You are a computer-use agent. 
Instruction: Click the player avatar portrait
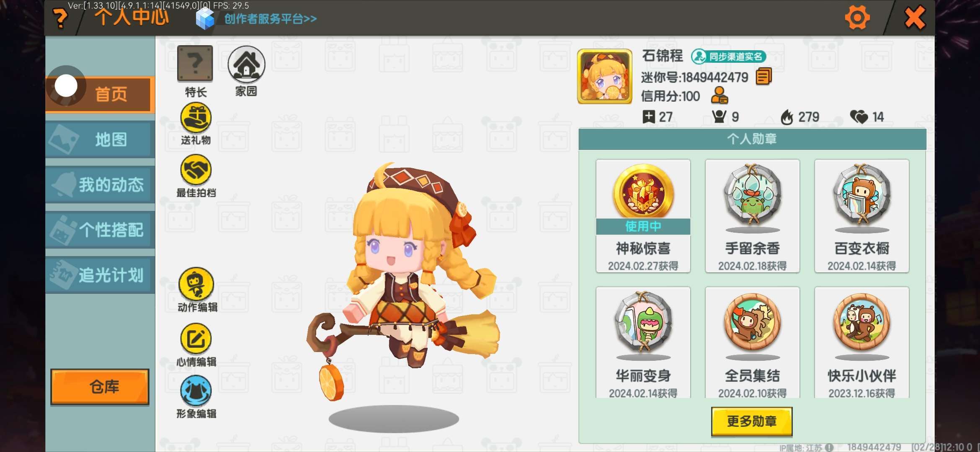click(x=604, y=76)
